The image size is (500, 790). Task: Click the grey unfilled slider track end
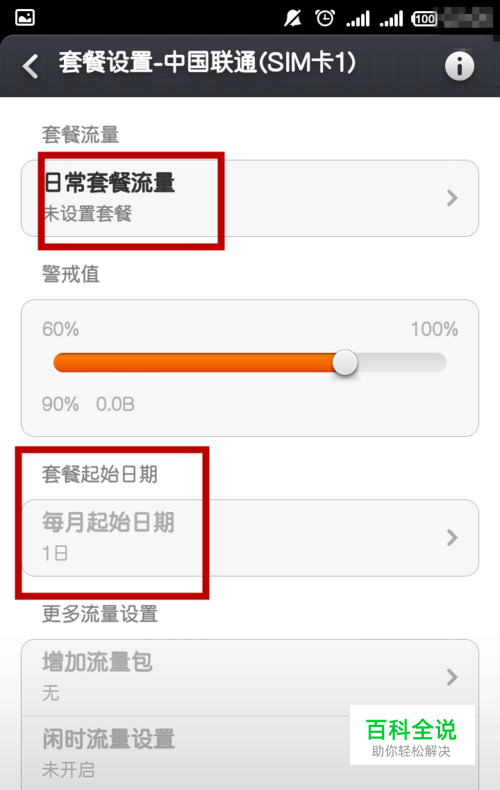coord(402,363)
